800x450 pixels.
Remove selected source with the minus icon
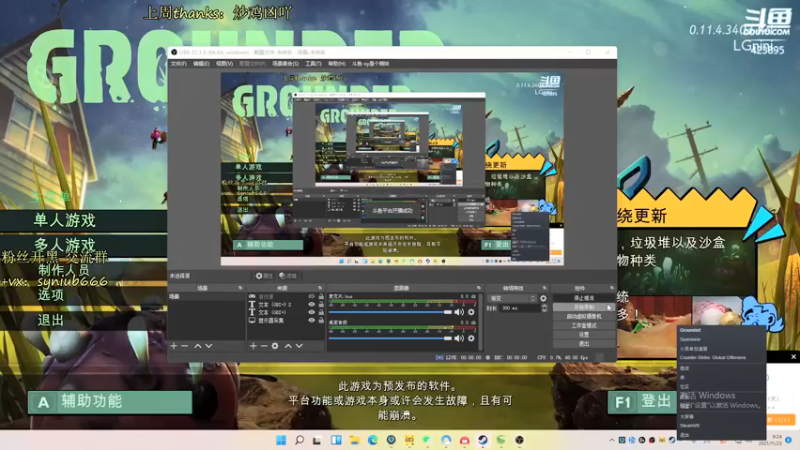coord(264,346)
